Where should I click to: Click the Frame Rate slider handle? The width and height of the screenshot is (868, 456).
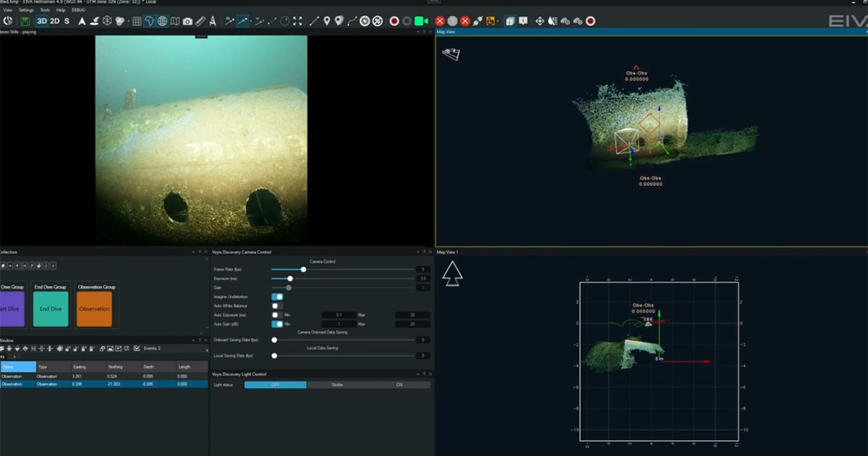click(x=303, y=269)
